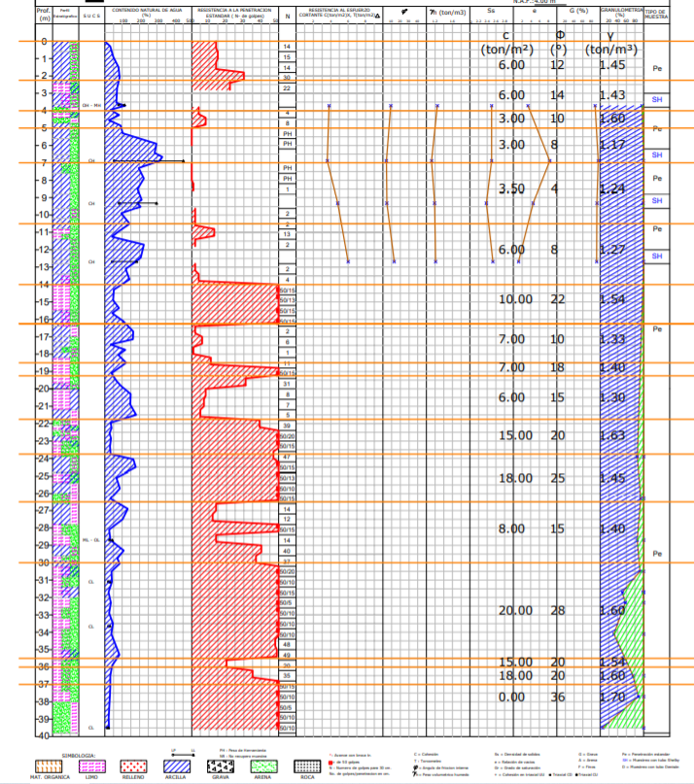Click the GRANULOMETRIA column header

[x=621, y=13]
